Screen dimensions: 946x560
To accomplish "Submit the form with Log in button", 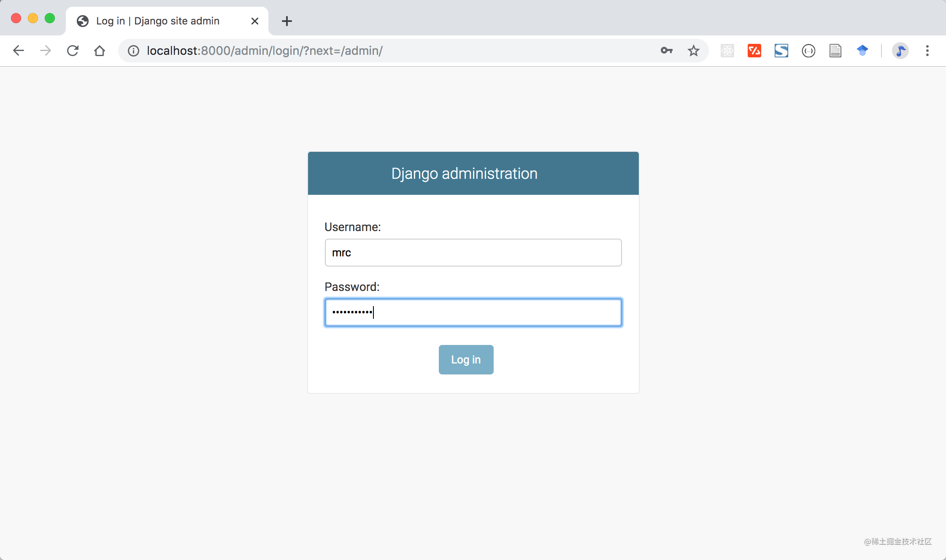I will click(466, 360).
